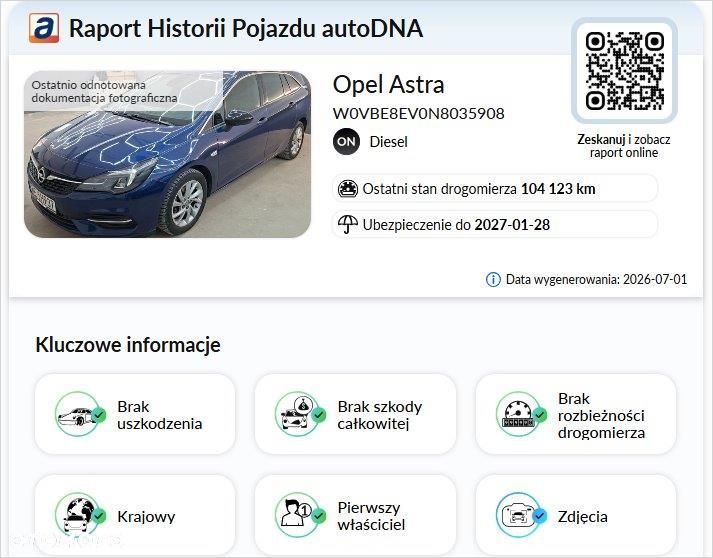
Task: Click the Opel Astra model title
Action: pos(388,85)
